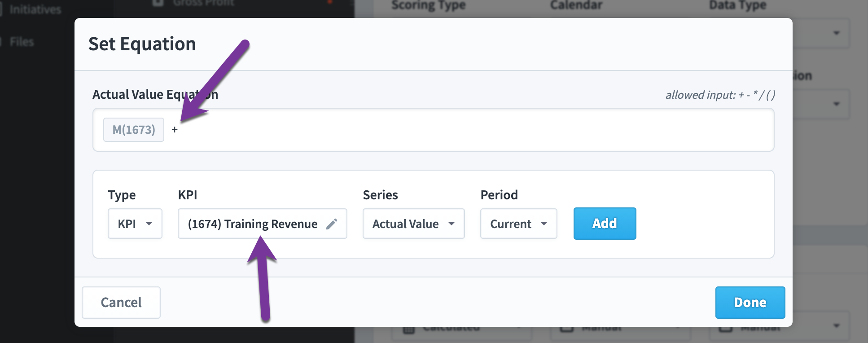Open the Period dropdown set to Current

point(519,224)
